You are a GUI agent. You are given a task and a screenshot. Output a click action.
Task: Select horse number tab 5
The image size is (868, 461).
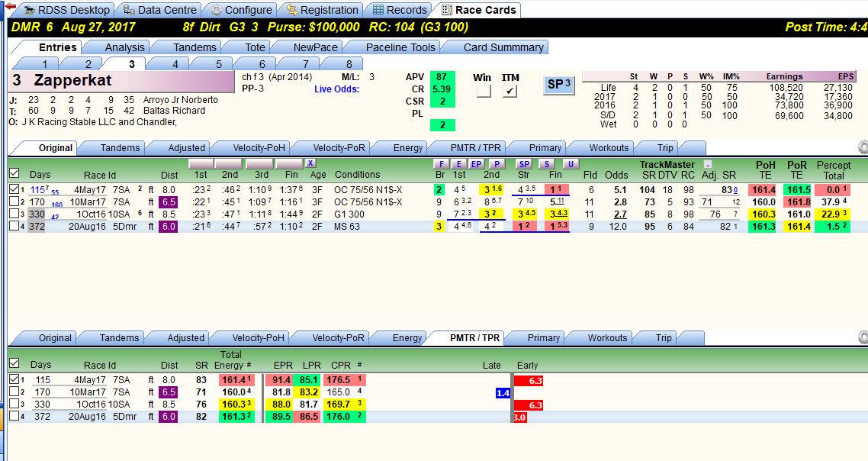point(219,63)
